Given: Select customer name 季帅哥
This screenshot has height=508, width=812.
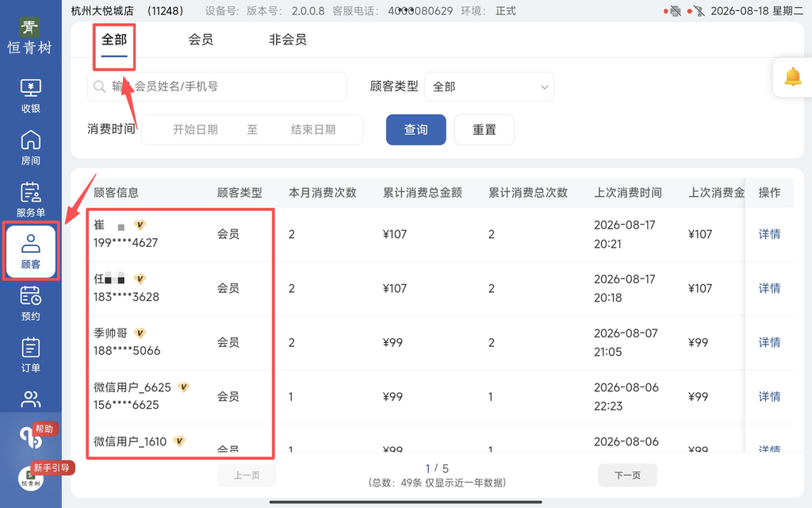Looking at the screenshot, I should (110, 333).
